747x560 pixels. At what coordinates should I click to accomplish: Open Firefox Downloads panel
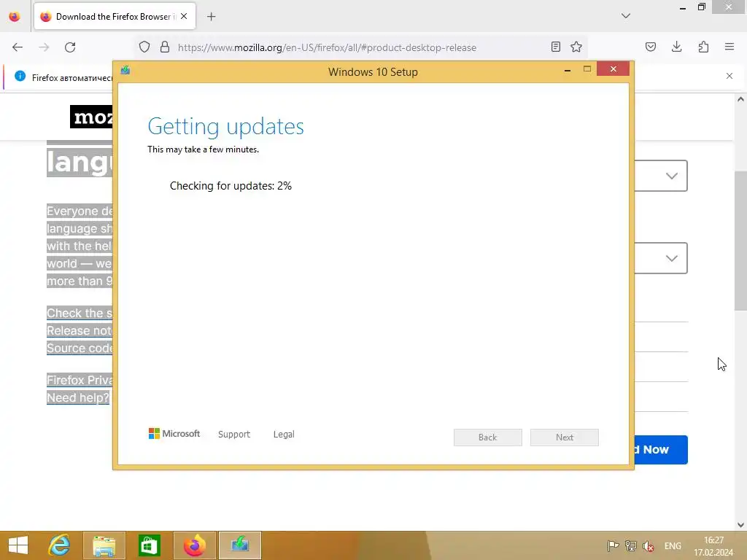pos(676,47)
